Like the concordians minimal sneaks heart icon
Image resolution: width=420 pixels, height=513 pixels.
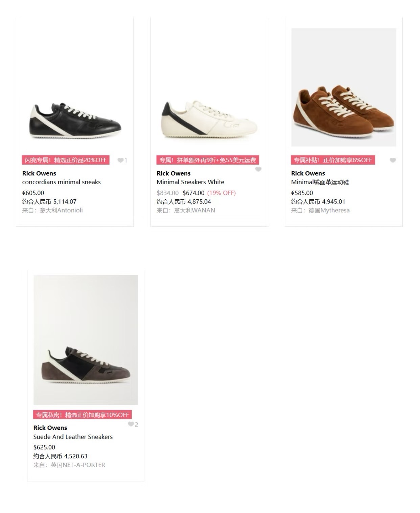tap(120, 160)
